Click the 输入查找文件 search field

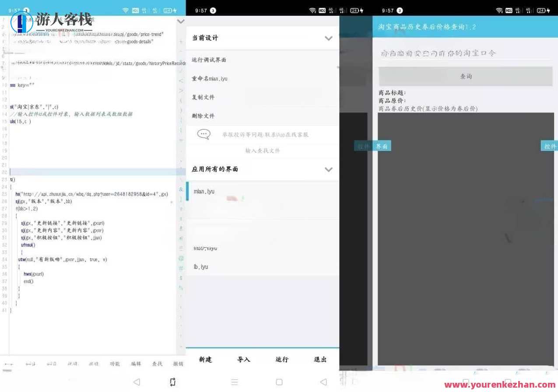262,151
